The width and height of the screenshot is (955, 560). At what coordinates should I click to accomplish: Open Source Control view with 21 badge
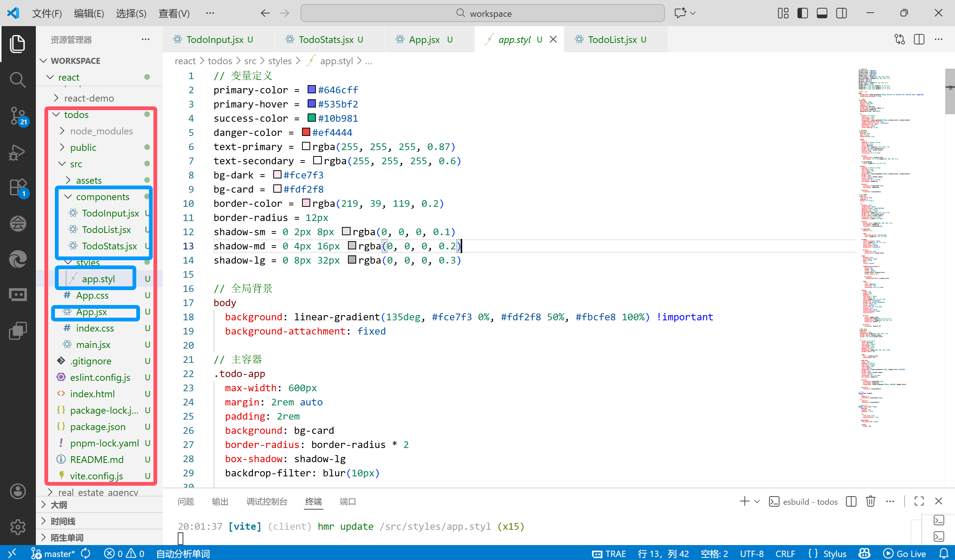[18, 116]
